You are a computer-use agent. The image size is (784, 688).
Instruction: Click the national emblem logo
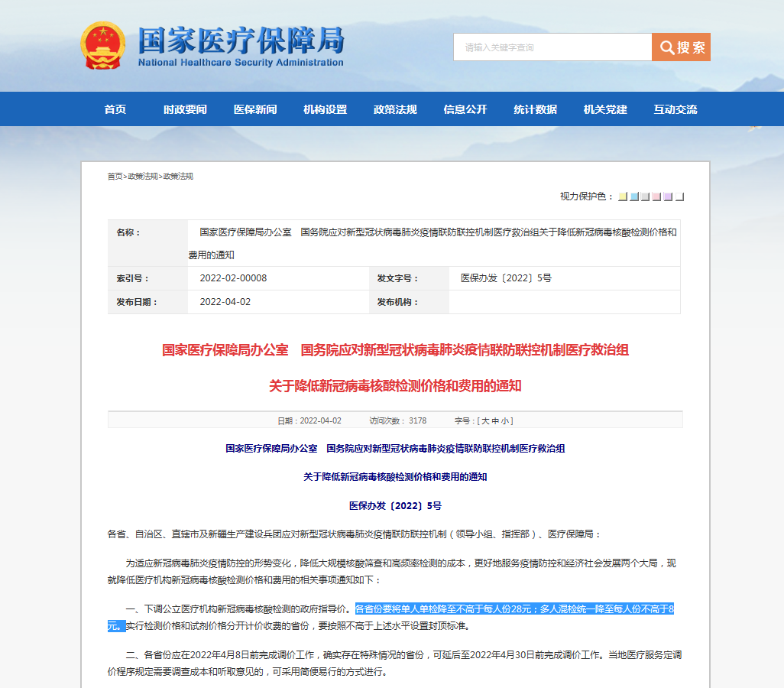coord(103,46)
